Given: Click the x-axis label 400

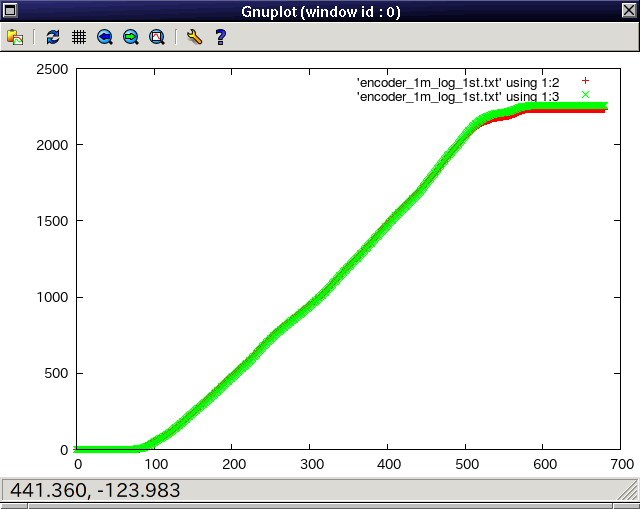Looking at the screenshot, I should pyautogui.click(x=389, y=464).
